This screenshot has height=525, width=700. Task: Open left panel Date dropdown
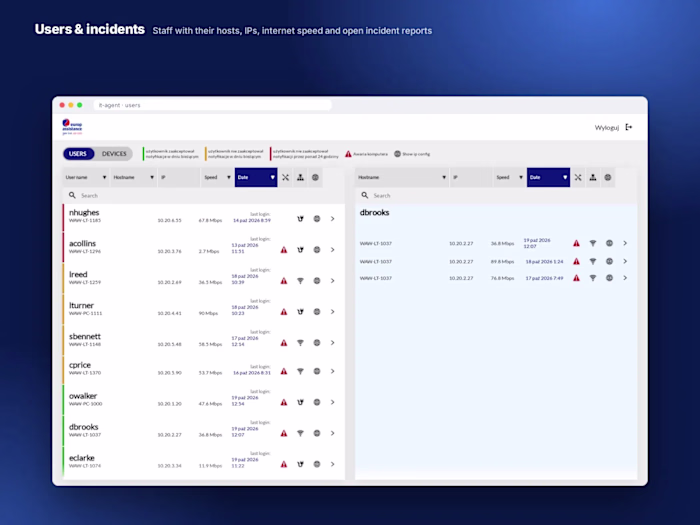pos(256,177)
